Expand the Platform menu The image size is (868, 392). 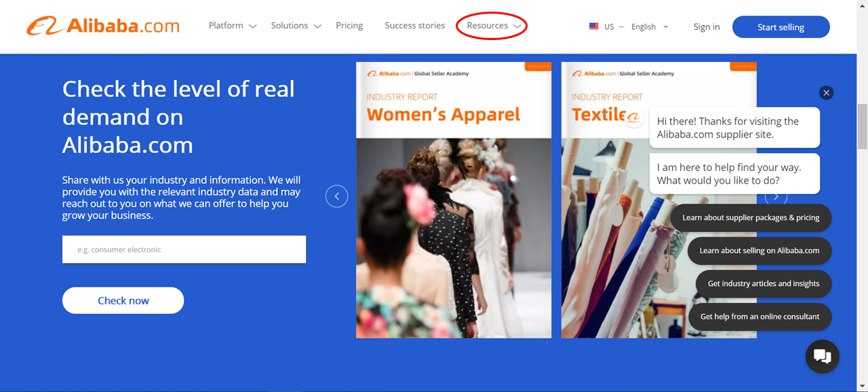(233, 26)
